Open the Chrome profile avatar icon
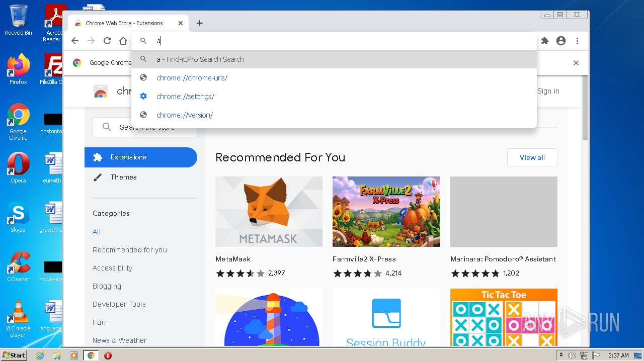This screenshot has height=362, width=644. click(561, 41)
